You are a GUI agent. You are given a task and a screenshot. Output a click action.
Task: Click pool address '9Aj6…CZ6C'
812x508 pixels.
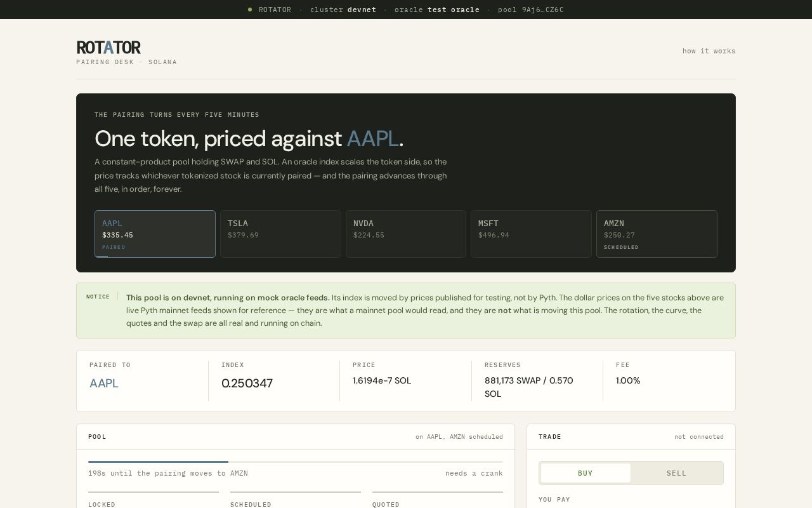[543, 10]
